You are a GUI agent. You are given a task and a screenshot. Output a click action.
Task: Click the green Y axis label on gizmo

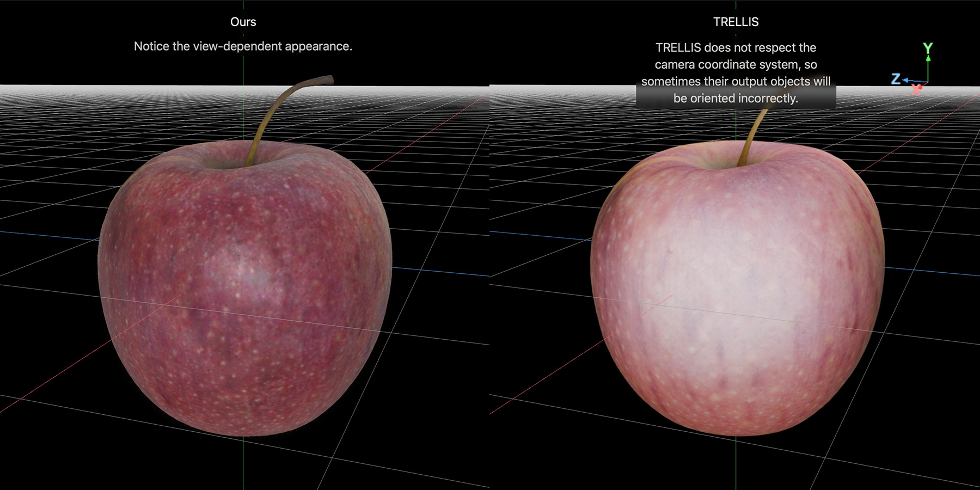(x=928, y=47)
